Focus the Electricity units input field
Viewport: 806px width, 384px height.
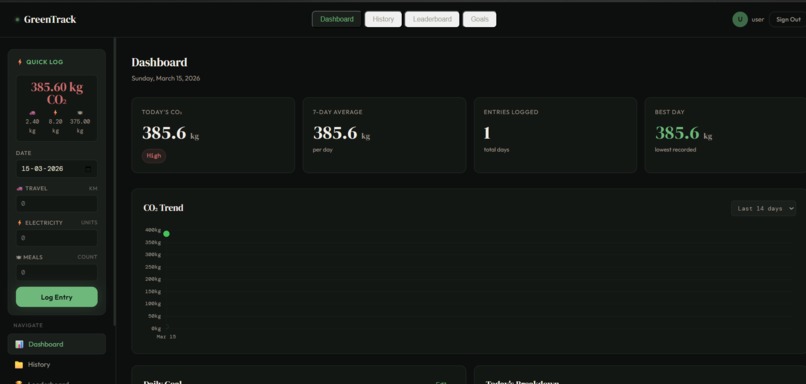coord(57,238)
